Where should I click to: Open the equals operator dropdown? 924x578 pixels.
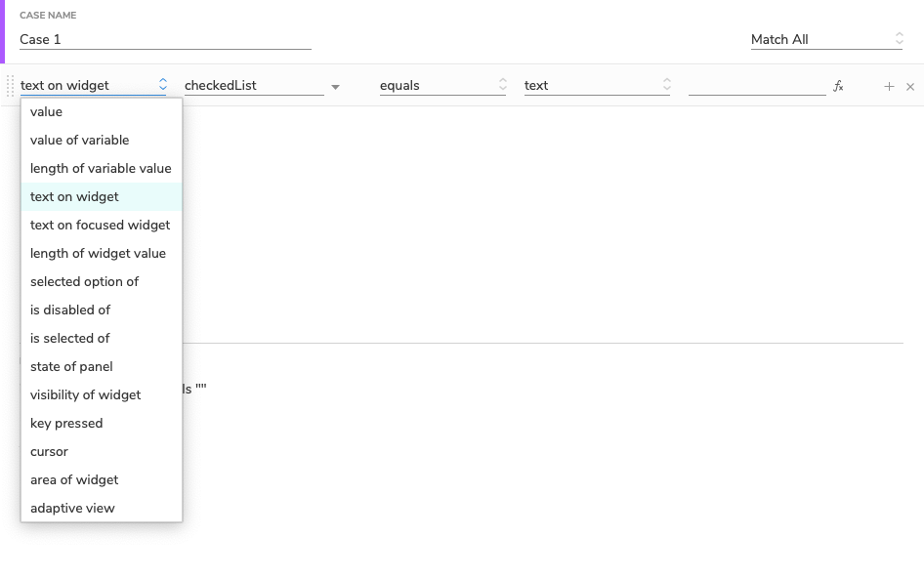[442, 86]
